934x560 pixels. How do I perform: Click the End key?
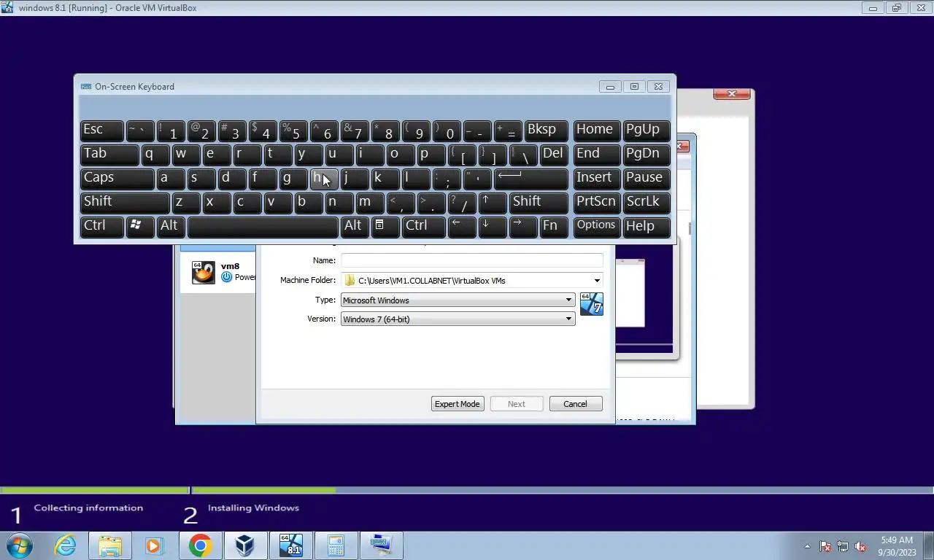[x=597, y=155]
